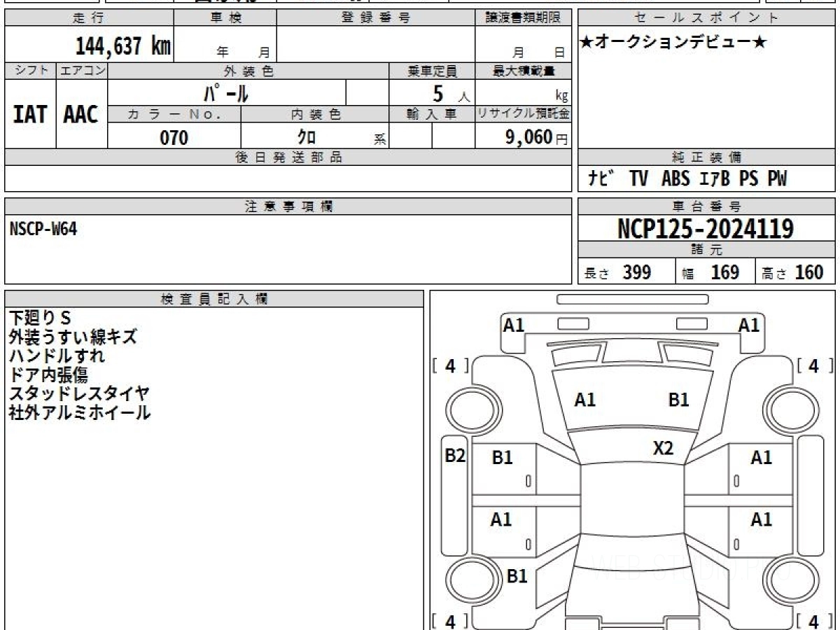Select the height value 160

point(809,272)
